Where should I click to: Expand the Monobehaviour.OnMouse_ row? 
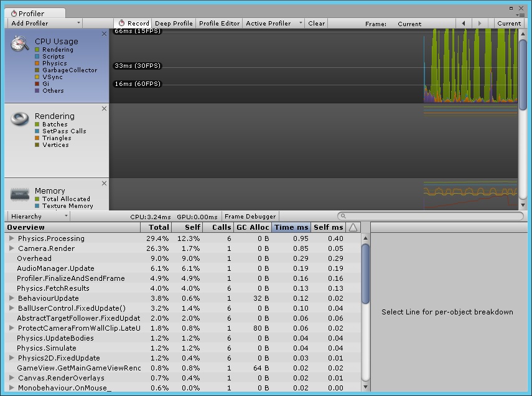(x=12, y=387)
